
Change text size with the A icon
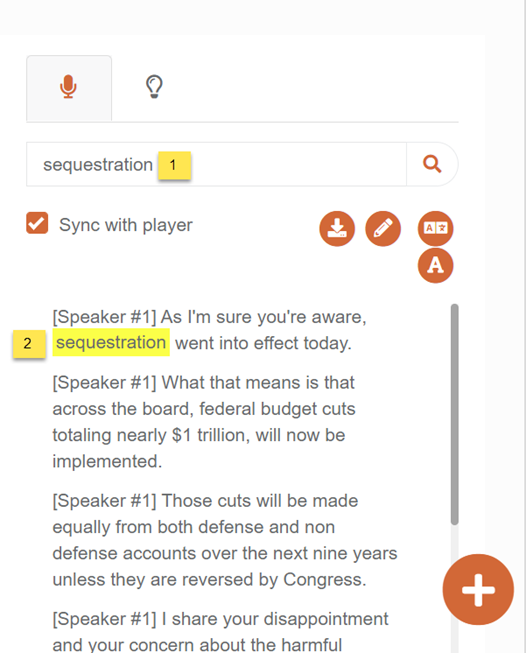tap(435, 265)
